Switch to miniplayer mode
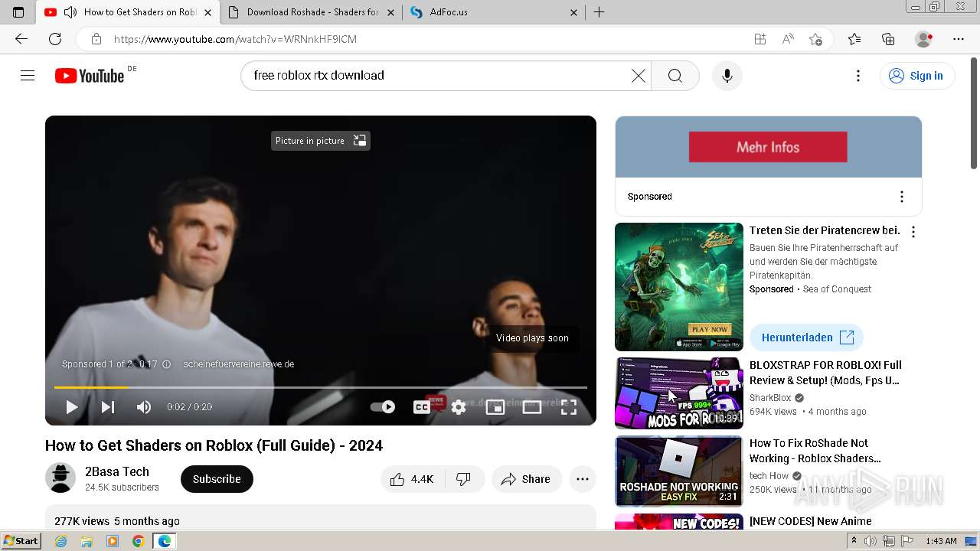Viewport: 980px width, 551px height. point(495,407)
